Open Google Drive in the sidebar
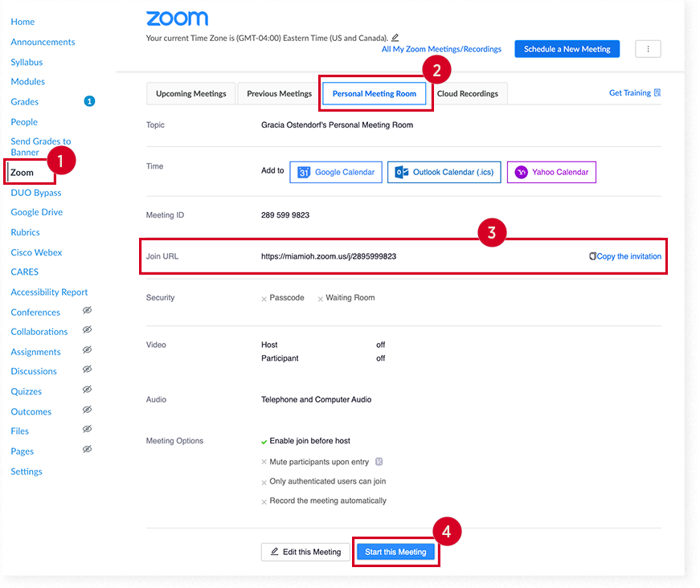This screenshot has width=700, height=588. (x=37, y=212)
